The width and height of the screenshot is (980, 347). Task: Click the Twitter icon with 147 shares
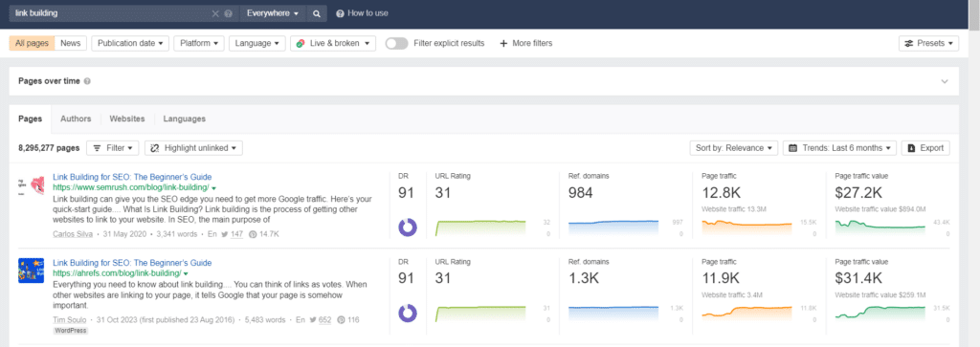[225, 234]
